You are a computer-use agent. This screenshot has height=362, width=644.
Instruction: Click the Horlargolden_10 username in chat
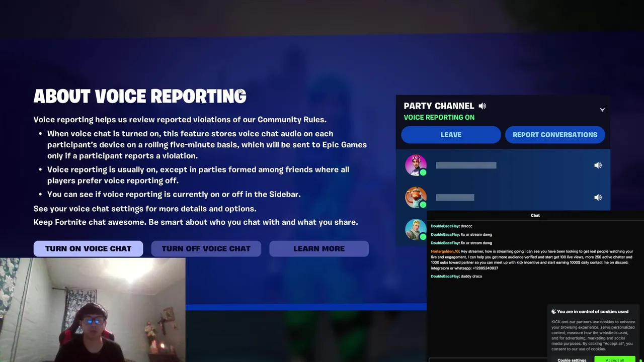[x=445, y=251]
